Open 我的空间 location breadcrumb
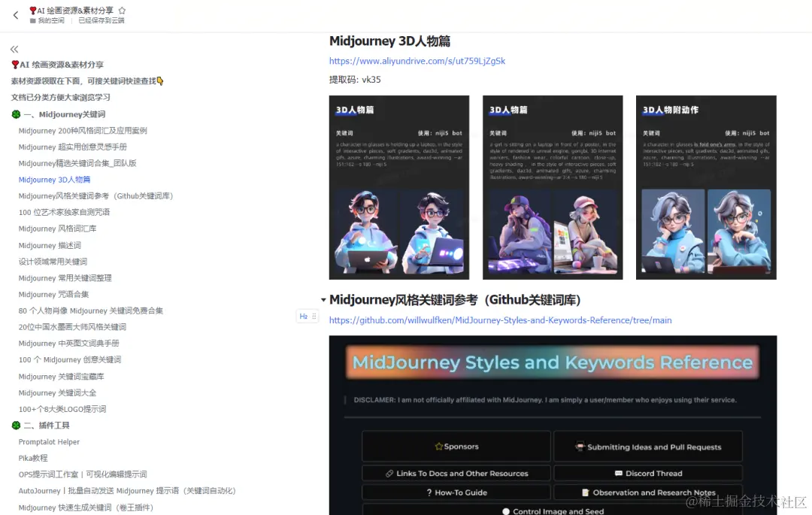This screenshot has width=812, height=515. 47,21
